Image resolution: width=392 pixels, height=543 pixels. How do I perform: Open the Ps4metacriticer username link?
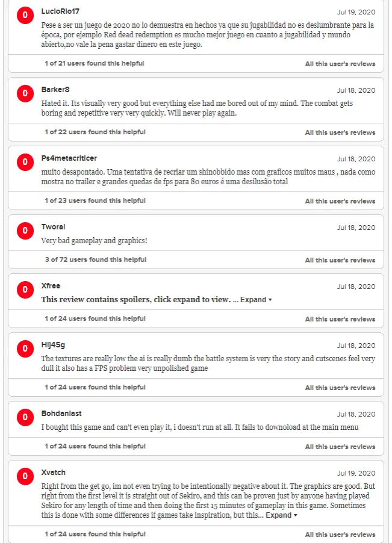pos(69,158)
